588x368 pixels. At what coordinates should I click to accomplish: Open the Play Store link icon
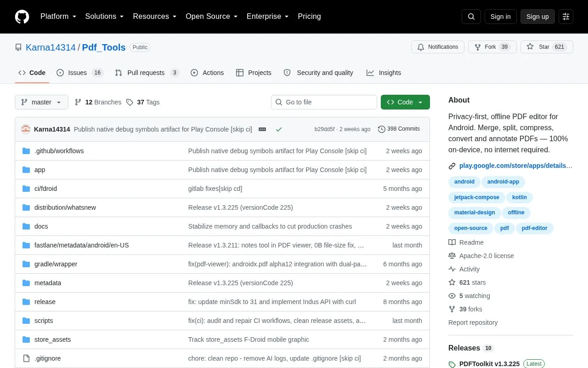[x=452, y=166]
